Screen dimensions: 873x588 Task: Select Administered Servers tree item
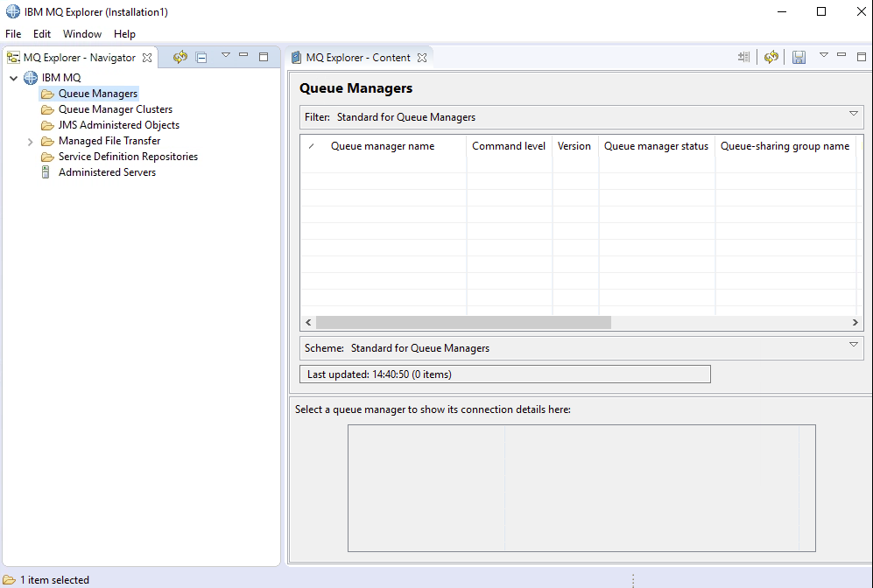tap(107, 172)
